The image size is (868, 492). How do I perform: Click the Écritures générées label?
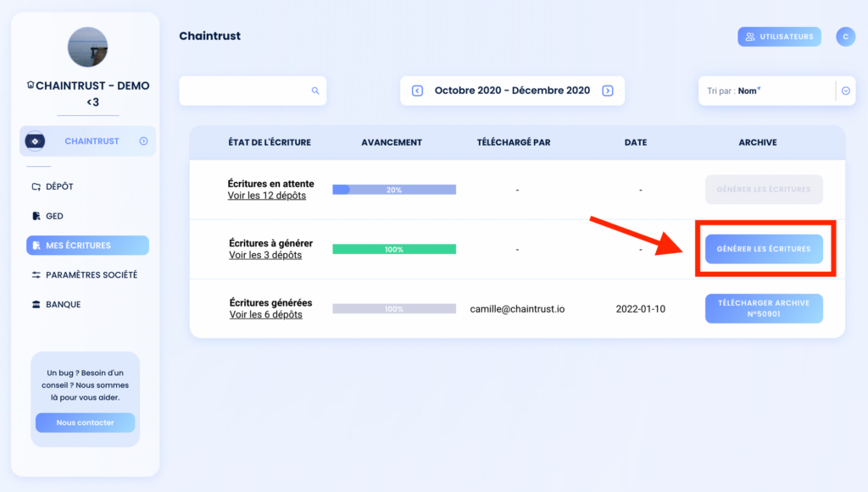(270, 303)
